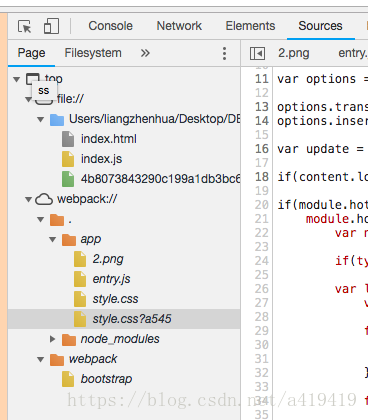Select the Users/liangzhenhua/Desktop folder label
The height and width of the screenshot is (420, 368).
pos(154,119)
